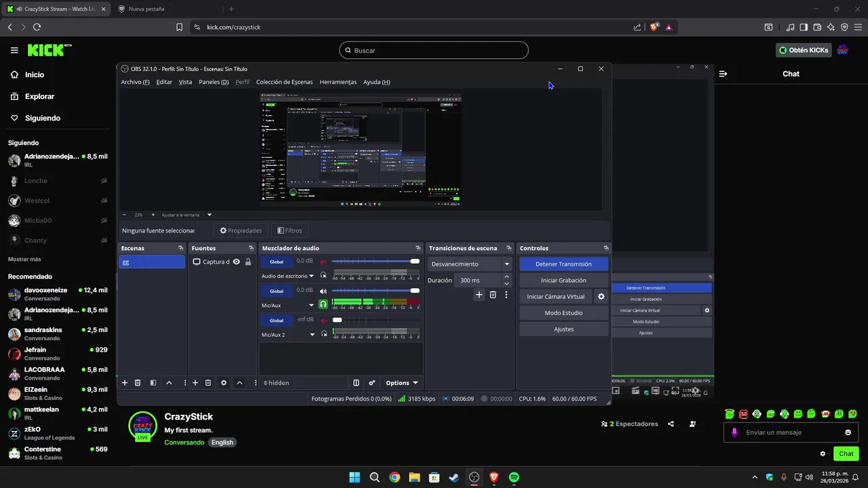
Task: Add a transition with the plus icon in Transiciones
Action: pos(479,295)
